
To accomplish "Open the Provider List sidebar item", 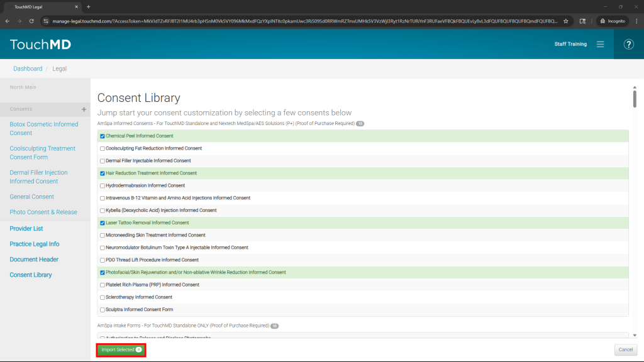I will 26,229.
